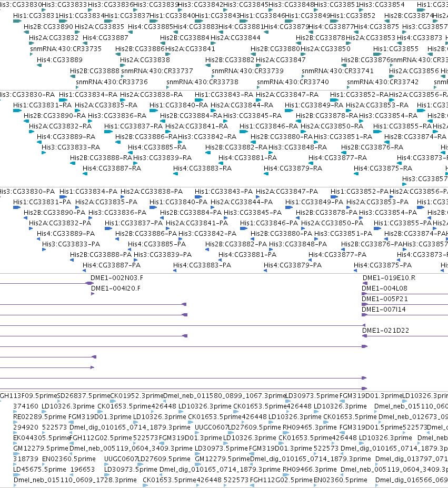Open EST label Dmel_neb_011580_0899_1067.3prime
Screen dimensions: 448x488
pyautogui.click(x=225, y=396)
